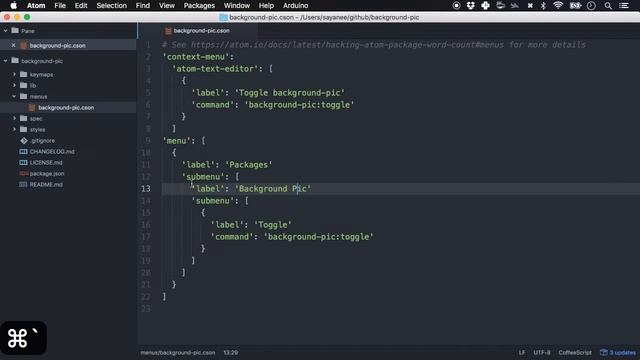The height and width of the screenshot is (360, 640).
Task: Collapse the Pane section chevron
Action: click(x=5, y=31)
